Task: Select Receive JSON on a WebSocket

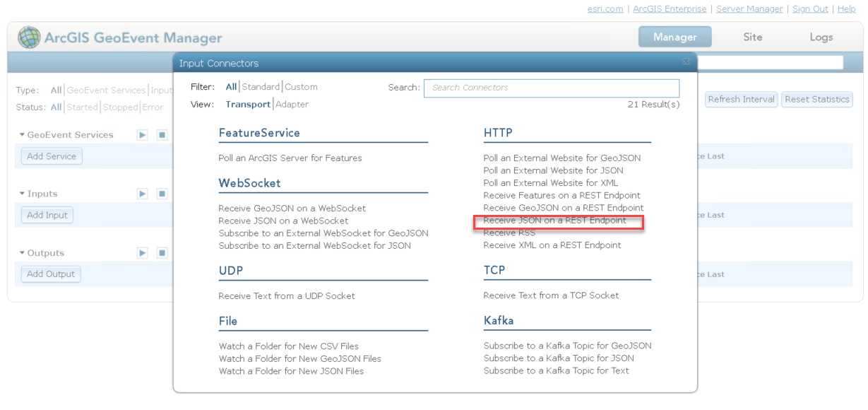Action: point(283,221)
